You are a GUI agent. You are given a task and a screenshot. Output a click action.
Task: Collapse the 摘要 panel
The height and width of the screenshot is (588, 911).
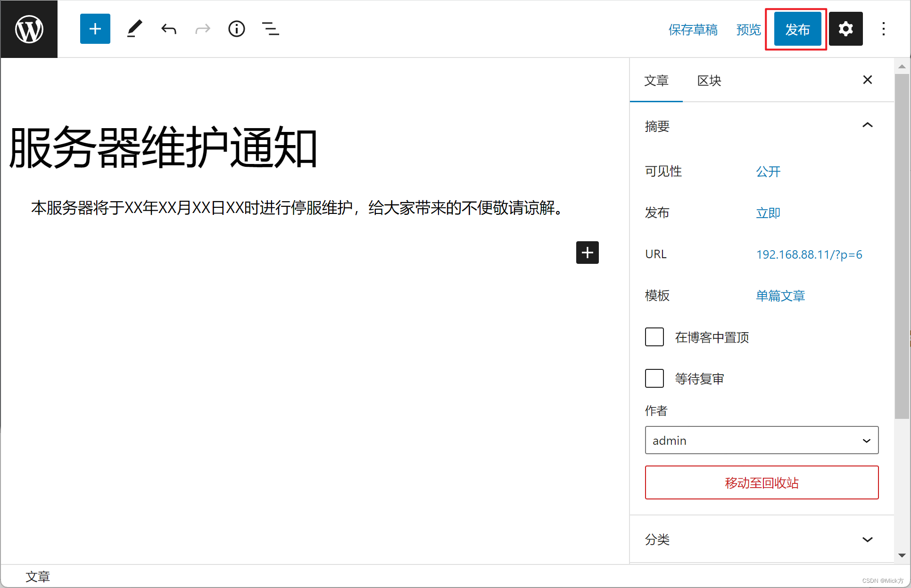point(868,125)
